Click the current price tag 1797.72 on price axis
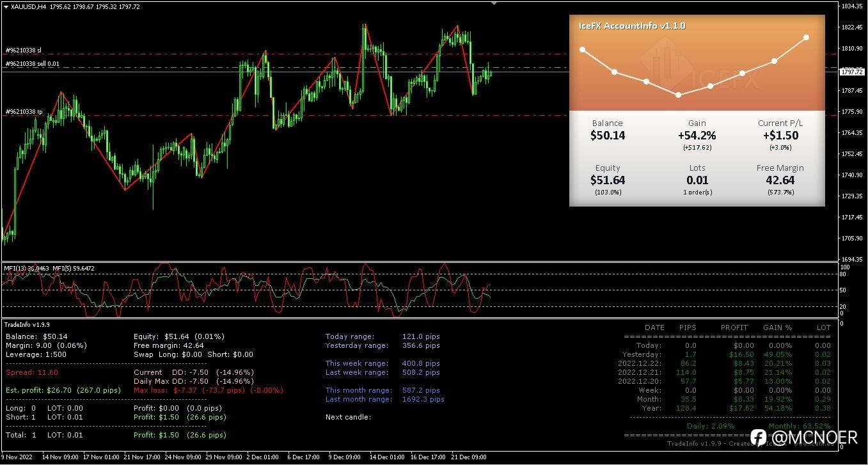This screenshot has height=465, width=868. [x=853, y=72]
